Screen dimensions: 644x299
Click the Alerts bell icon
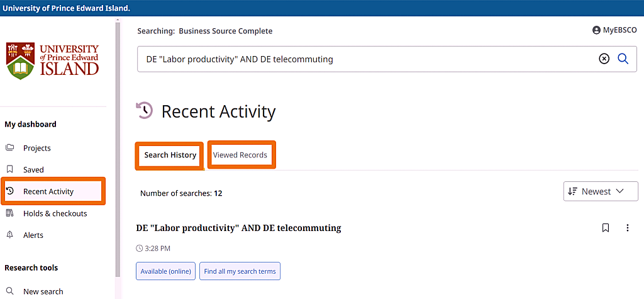10,235
